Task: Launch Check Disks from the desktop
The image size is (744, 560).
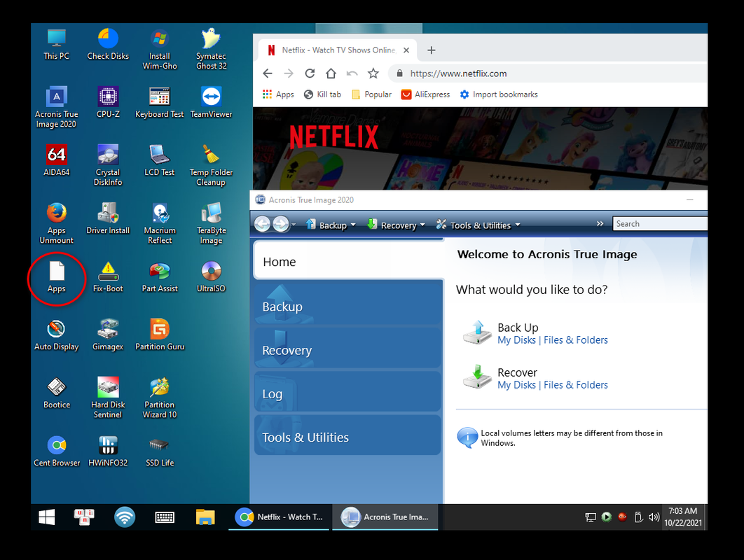Action: point(108,44)
